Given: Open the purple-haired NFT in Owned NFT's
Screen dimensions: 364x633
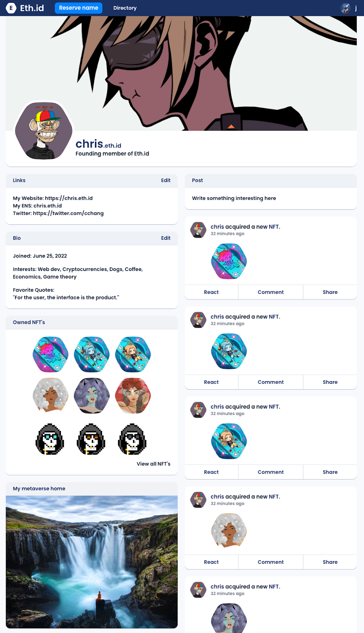Looking at the screenshot, I should 92,396.
